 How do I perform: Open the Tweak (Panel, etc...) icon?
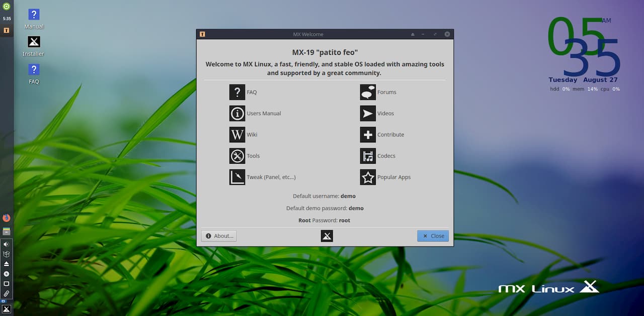(237, 177)
